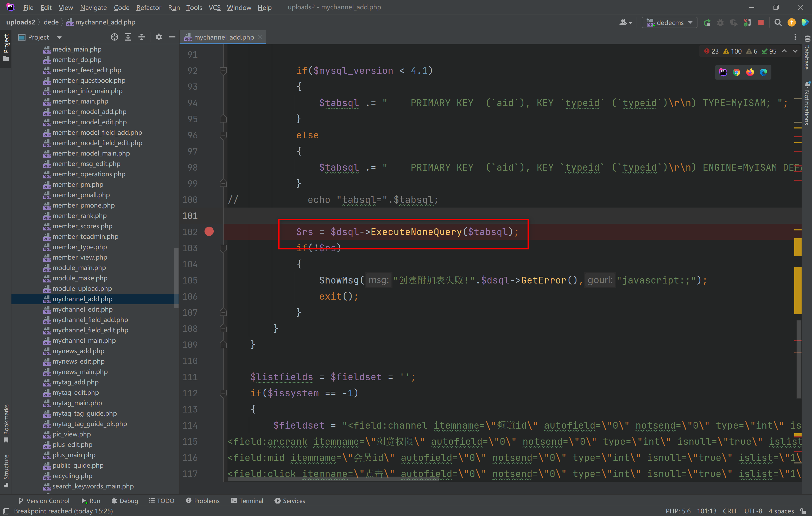The height and width of the screenshot is (516, 812).
Task: Rerun the dedecms run configuration
Action: [x=707, y=23]
